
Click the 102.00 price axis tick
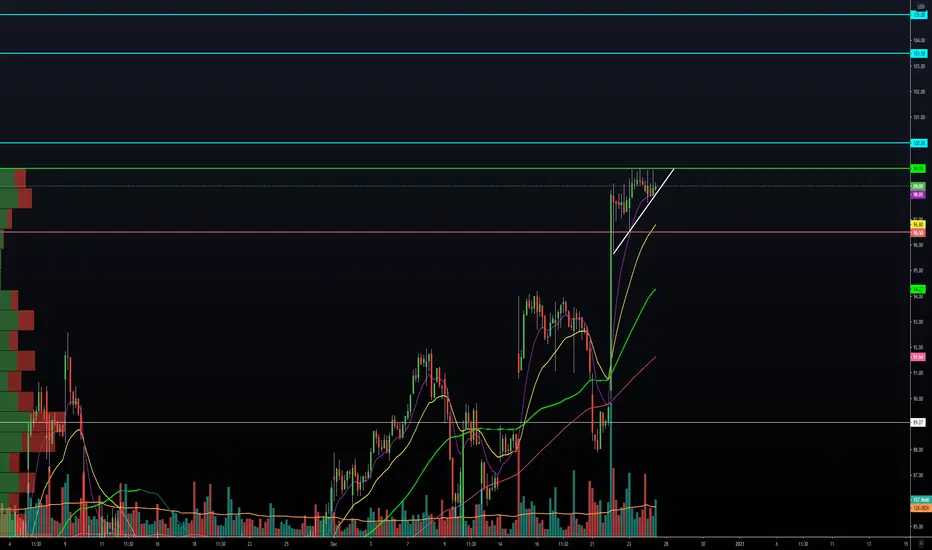coord(919,92)
